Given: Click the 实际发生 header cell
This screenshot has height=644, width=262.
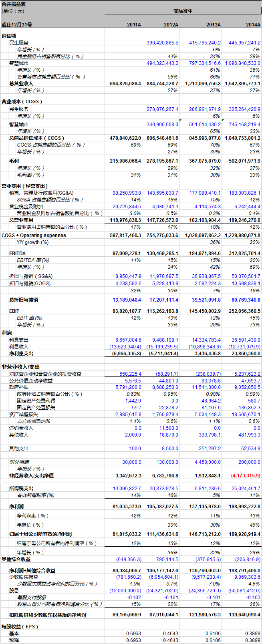Looking at the screenshot, I should 183,11.
